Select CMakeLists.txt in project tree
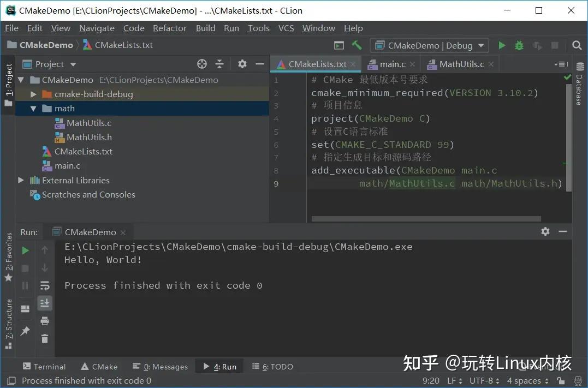This screenshot has width=588, height=388. [x=83, y=152]
